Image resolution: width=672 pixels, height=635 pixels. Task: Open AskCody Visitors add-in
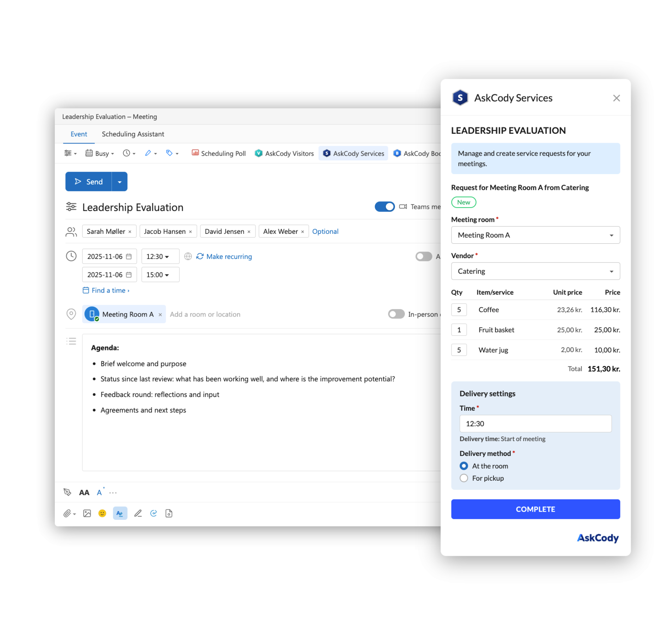pos(284,153)
